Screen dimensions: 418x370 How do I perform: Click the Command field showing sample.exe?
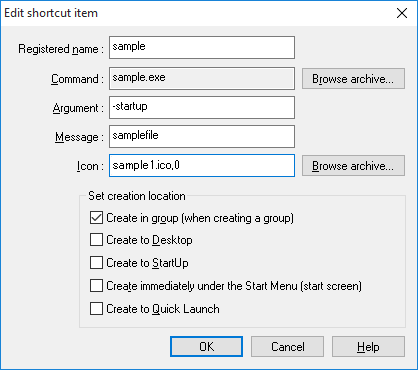(202, 79)
